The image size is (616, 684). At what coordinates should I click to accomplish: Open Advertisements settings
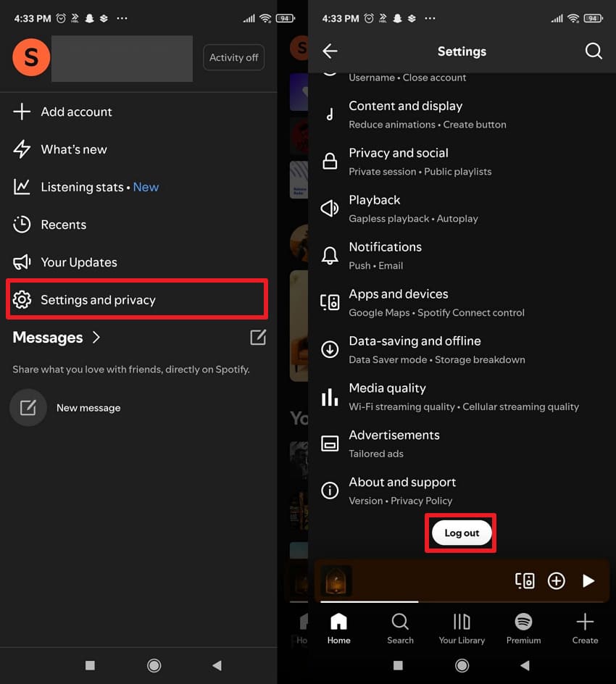[x=462, y=444]
